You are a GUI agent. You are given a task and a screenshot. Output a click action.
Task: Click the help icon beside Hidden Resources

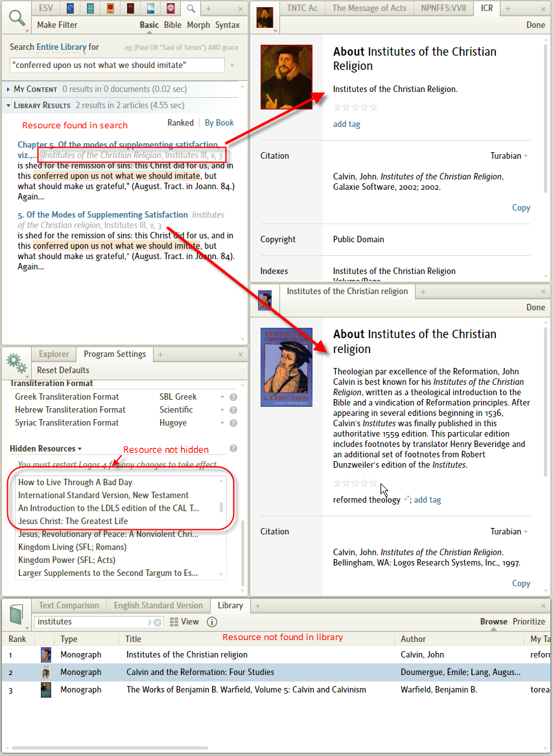233,448
